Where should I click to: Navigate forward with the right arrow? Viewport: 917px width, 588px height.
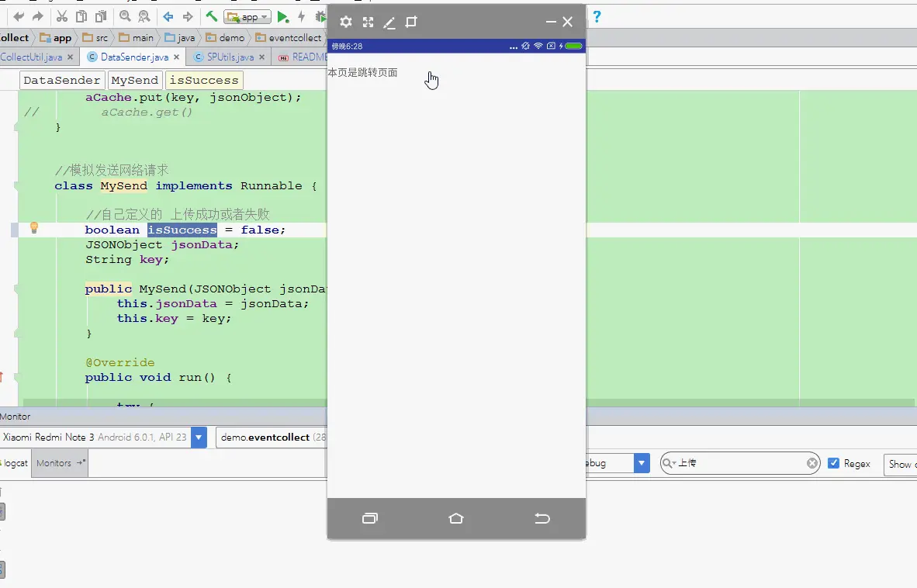click(x=188, y=17)
